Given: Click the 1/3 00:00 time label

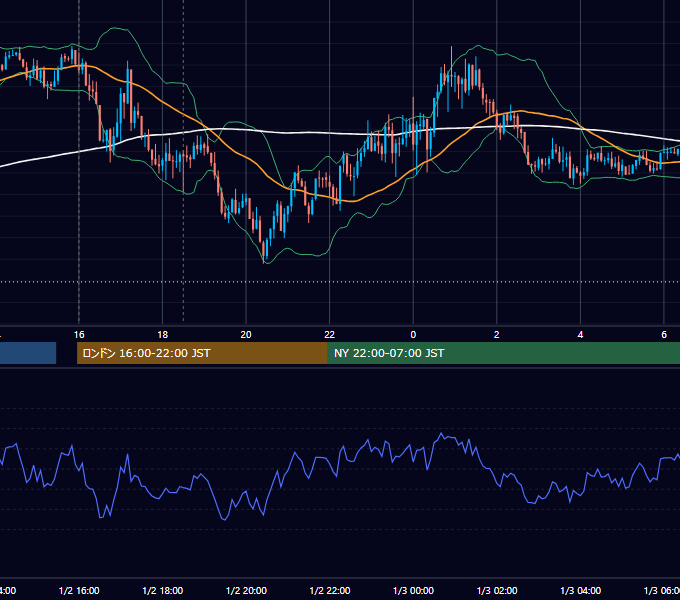Looking at the screenshot, I should [x=413, y=590].
